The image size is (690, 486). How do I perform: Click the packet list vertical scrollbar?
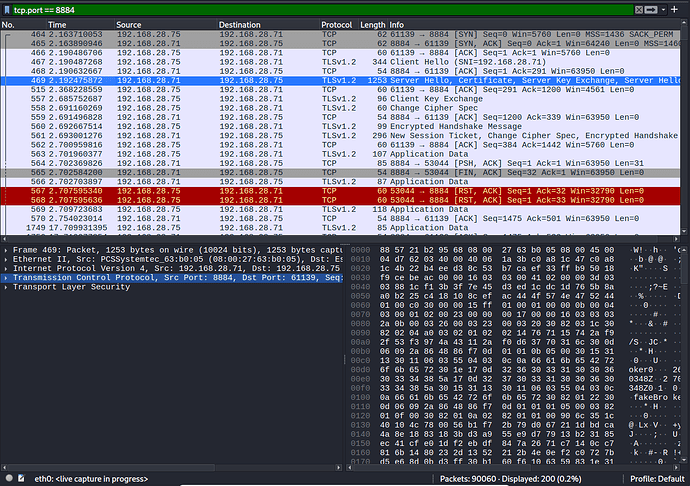coord(684,125)
